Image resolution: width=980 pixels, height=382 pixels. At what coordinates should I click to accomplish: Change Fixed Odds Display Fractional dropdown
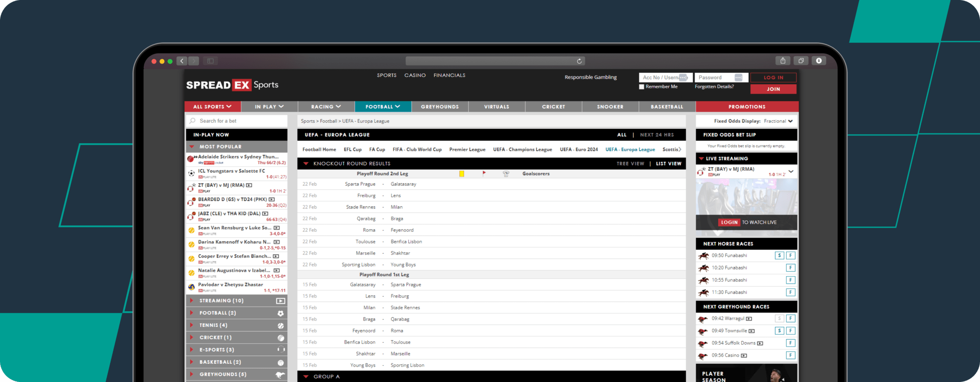tap(778, 121)
